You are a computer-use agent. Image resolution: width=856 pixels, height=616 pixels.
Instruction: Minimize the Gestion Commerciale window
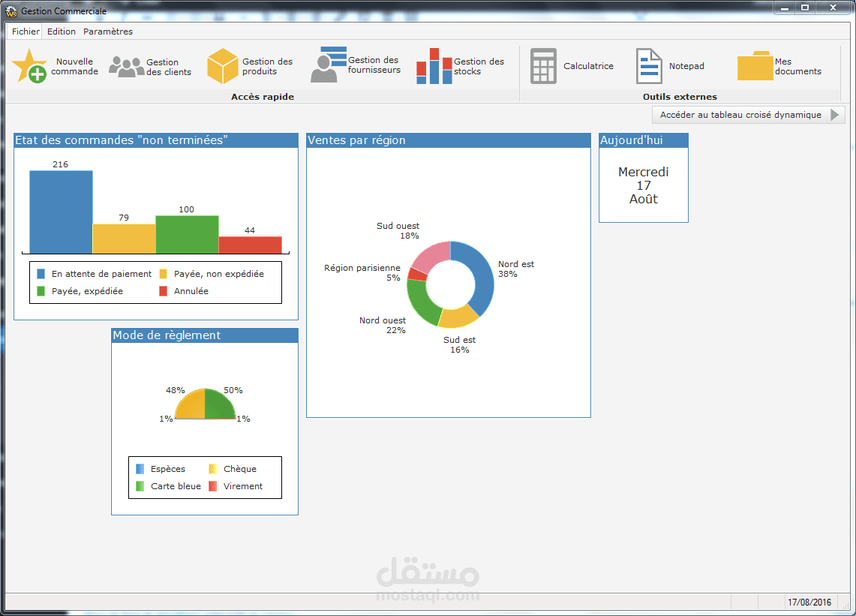[x=785, y=8]
